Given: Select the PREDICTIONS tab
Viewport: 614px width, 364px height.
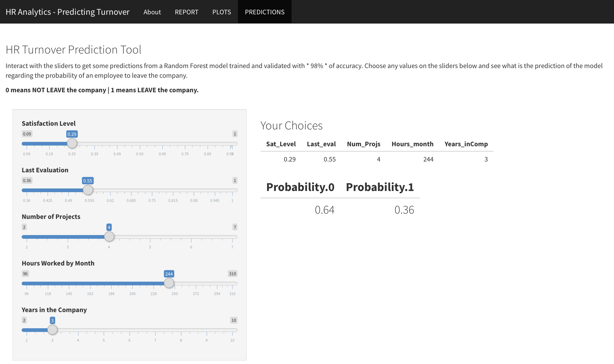Looking at the screenshot, I should point(265,12).
